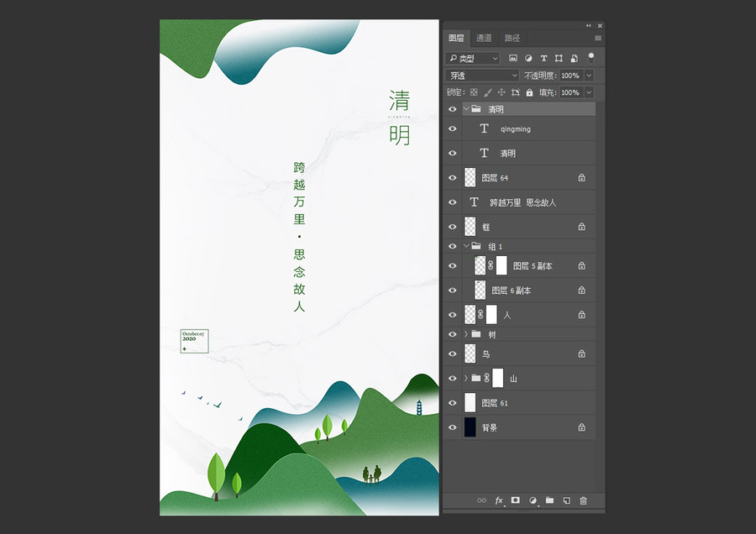This screenshot has height=534, width=756.
Task: Close the Layers panel with X
Action: tap(600, 25)
